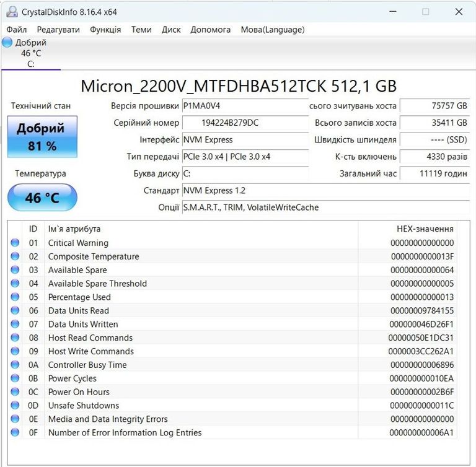Select the Data Units Written attribute row

point(83,324)
